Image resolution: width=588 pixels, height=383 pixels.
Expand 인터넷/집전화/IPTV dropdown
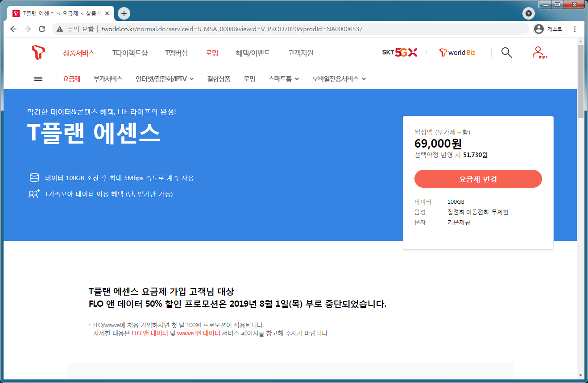tap(165, 79)
